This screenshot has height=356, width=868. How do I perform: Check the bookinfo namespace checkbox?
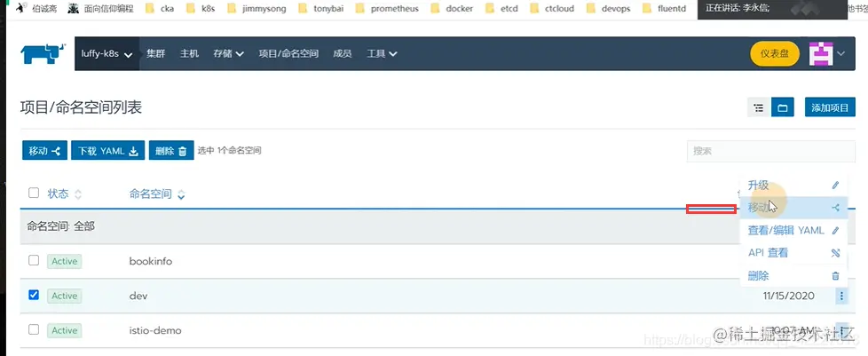(34, 260)
